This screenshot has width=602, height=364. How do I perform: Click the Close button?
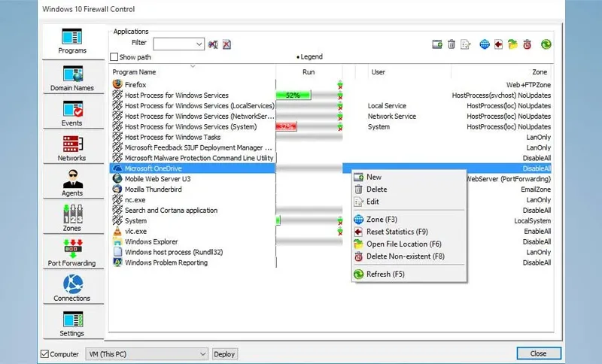[539, 353]
